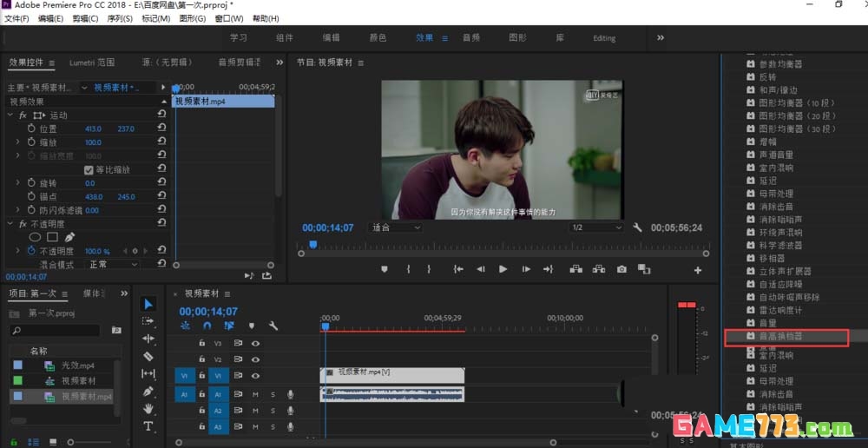868x448 pixels.
Task: Create 4-point polygon mask for opacity
Action: coord(52,237)
